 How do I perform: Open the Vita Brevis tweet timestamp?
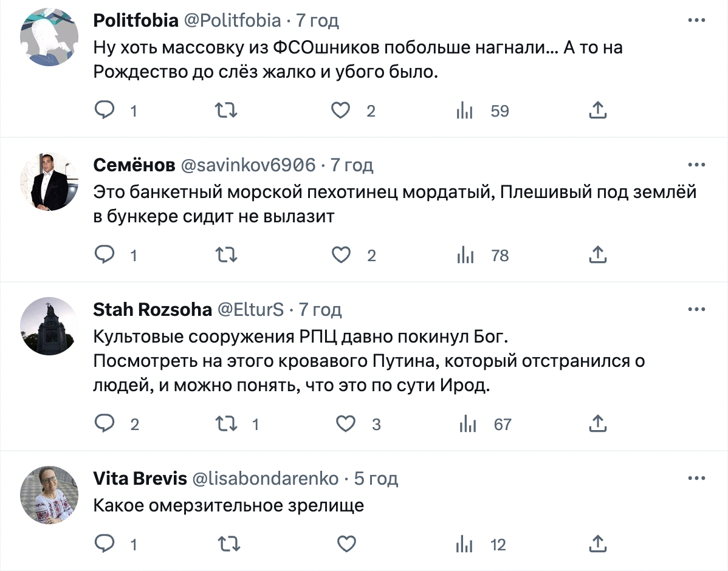click(x=376, y=479)
